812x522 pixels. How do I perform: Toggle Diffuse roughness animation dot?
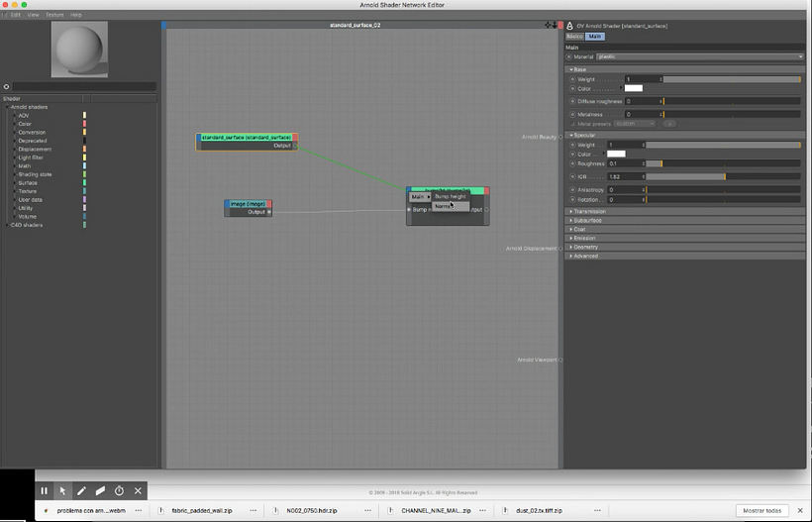tap(572, 101)
